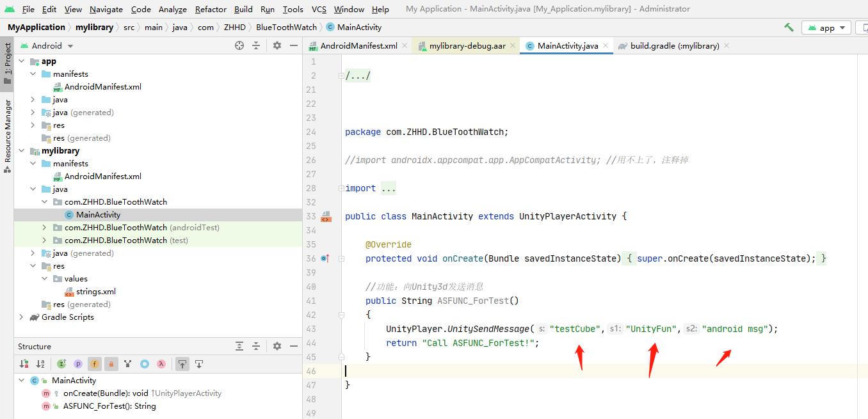Click BlueToothWatch in the breadcrumb bar
This screenshot has width=868, height=419.
point(286,28)
